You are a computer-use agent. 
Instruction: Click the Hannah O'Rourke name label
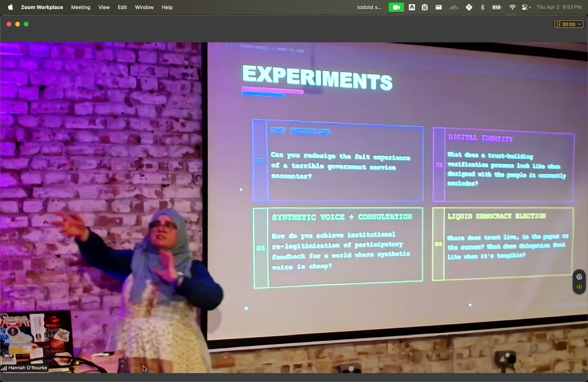pos(28,368)
